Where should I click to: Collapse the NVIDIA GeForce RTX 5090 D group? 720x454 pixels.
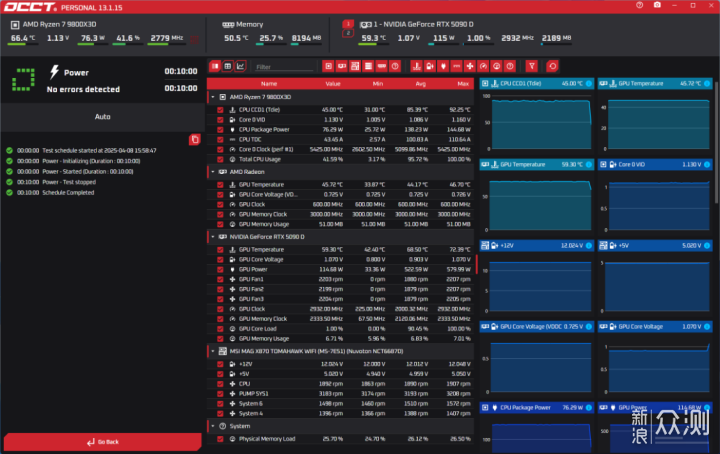pyautogui.click(x=213, y=237)
